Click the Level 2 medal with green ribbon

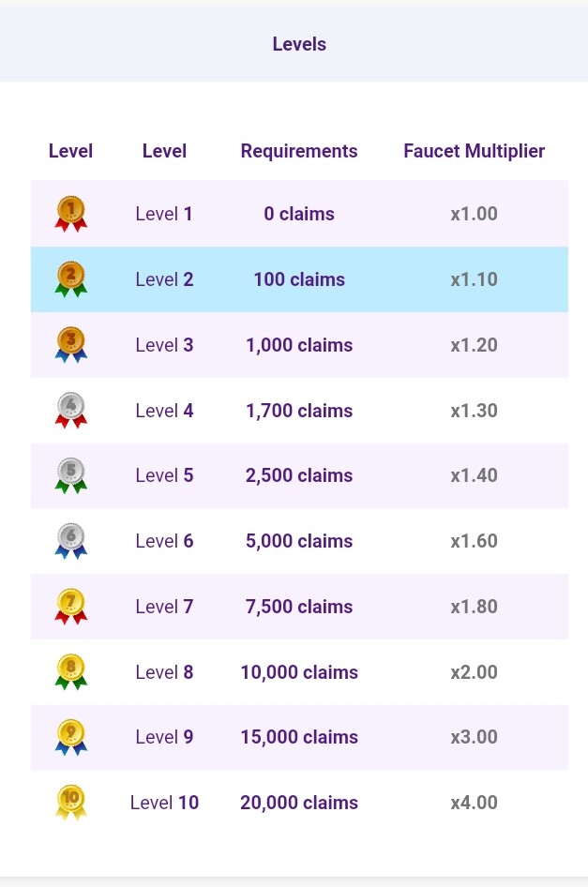pos(70,279)
